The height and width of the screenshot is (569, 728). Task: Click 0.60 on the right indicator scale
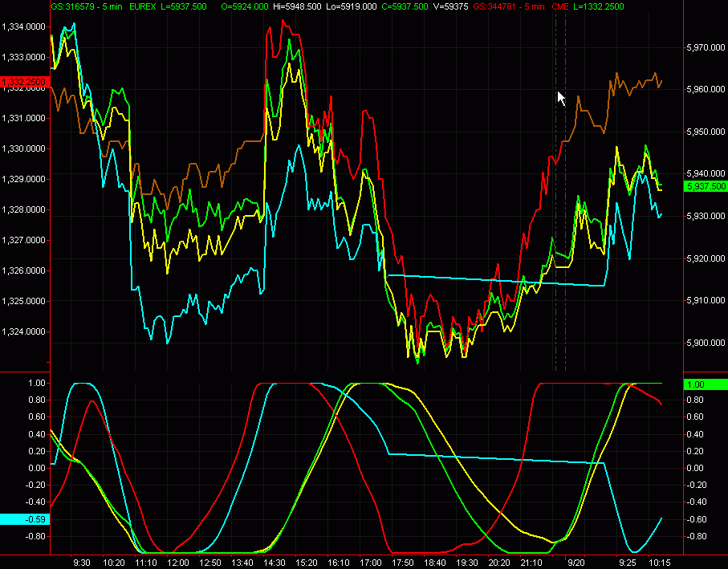click(x=695, y=417)
